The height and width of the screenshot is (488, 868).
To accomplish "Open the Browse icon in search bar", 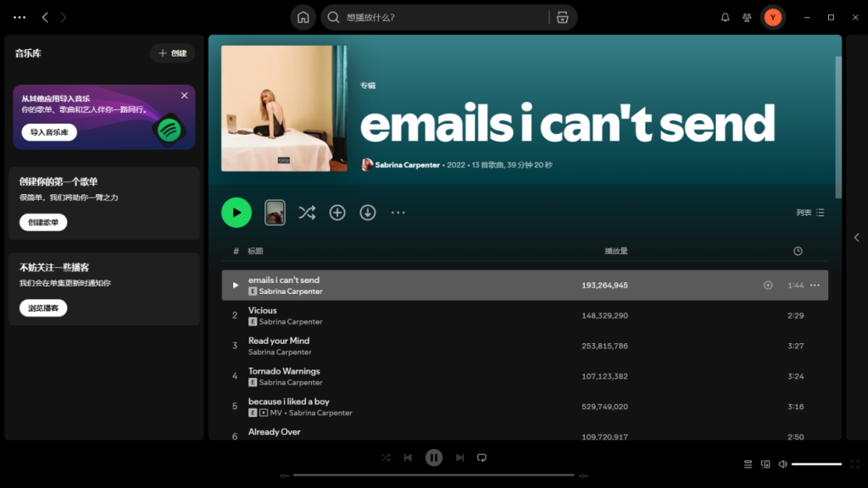I will pyautogui.click(x=563, y=18).
